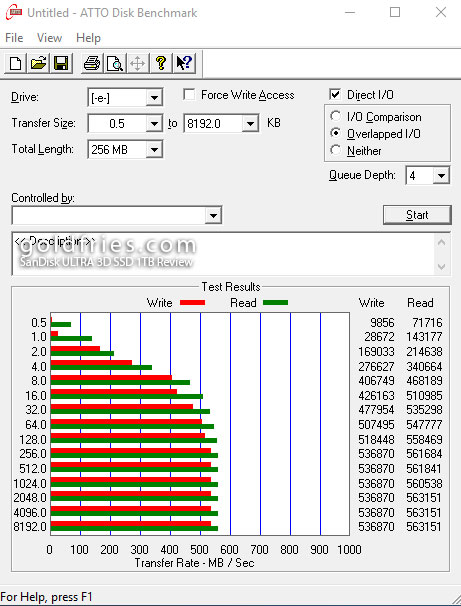461x606 pixels.
Task: Start the disk benchmark test
Action: coord(417,215)
